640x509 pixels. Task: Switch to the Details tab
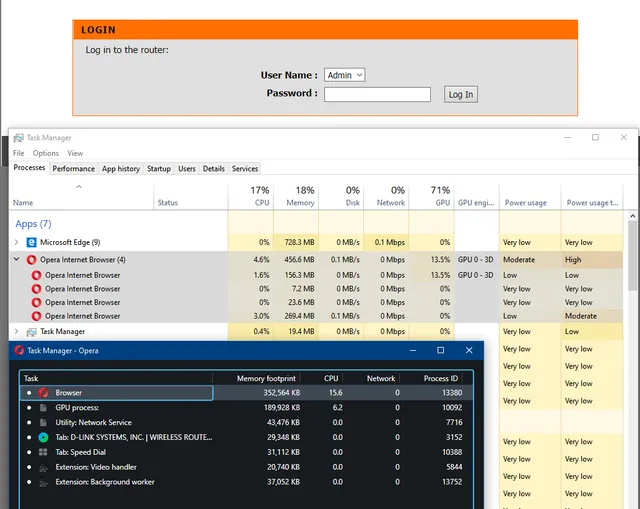point(214,169)
